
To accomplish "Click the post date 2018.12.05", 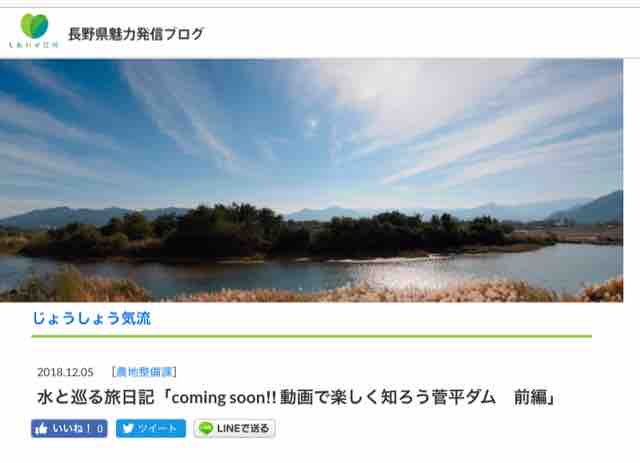I will 65,372.
